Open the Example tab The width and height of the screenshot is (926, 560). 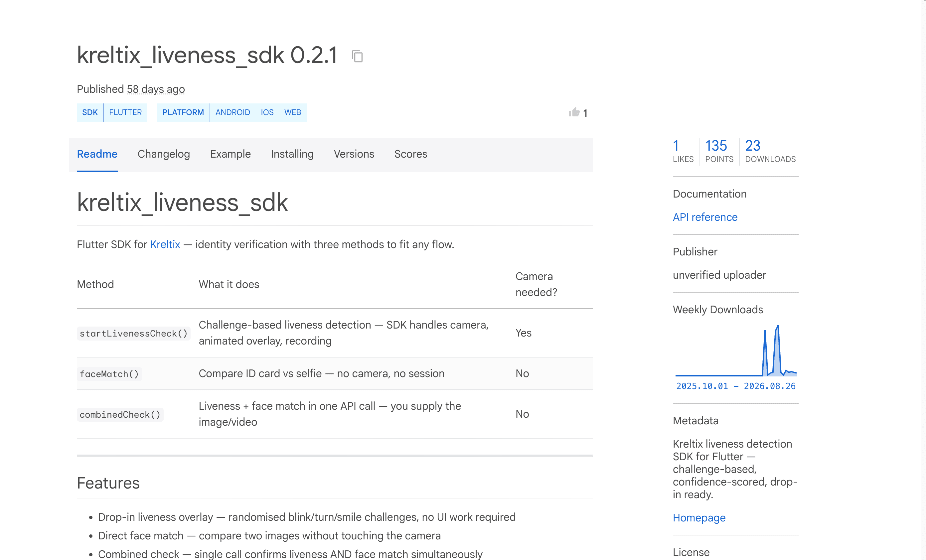pyautogui.click(x=231, y=154)
